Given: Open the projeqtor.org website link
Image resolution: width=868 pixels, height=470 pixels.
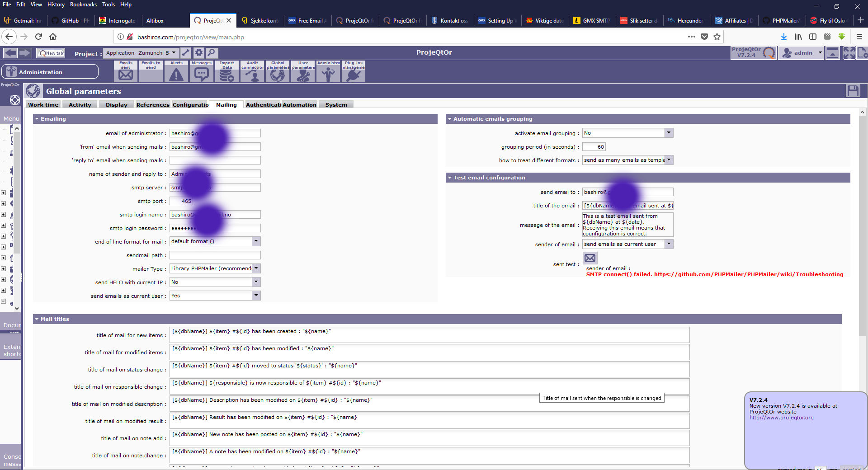Looking at the screenshot, I should 781,418.
